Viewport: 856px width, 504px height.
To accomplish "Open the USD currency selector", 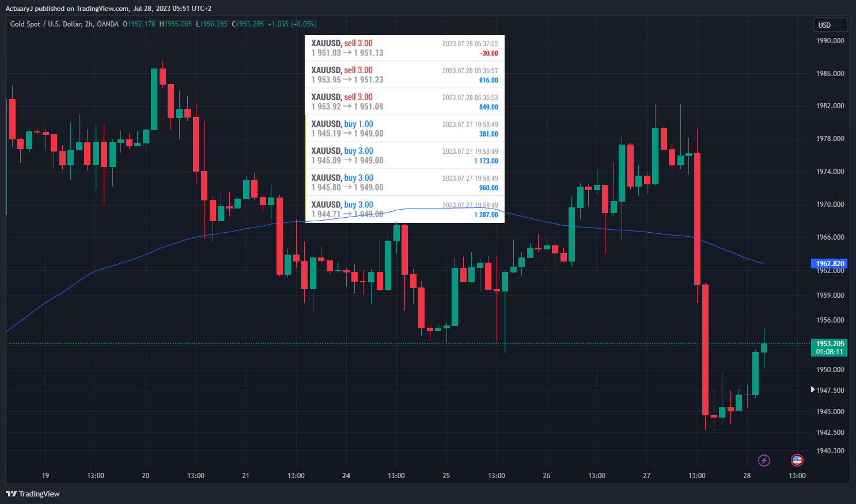I will coord(830,25).
